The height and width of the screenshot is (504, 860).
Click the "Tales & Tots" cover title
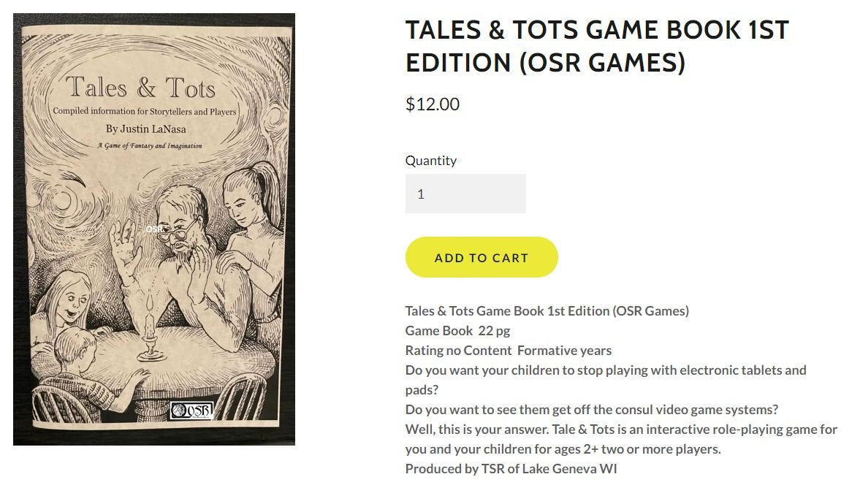coord(141,88)
